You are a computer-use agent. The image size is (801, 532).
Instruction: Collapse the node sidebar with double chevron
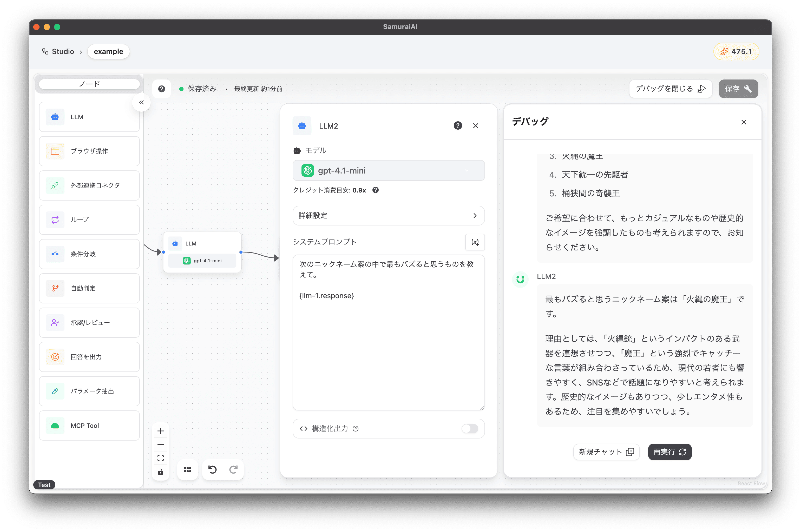click(x=142, y=102)
